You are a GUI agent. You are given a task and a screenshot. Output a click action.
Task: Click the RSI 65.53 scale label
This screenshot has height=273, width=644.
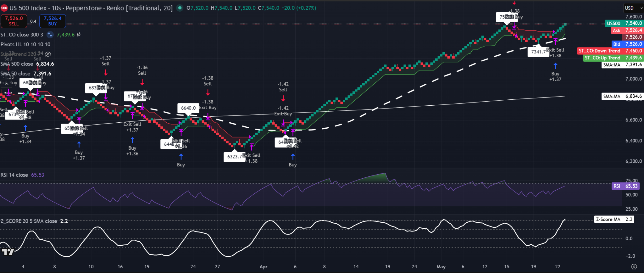625,186
